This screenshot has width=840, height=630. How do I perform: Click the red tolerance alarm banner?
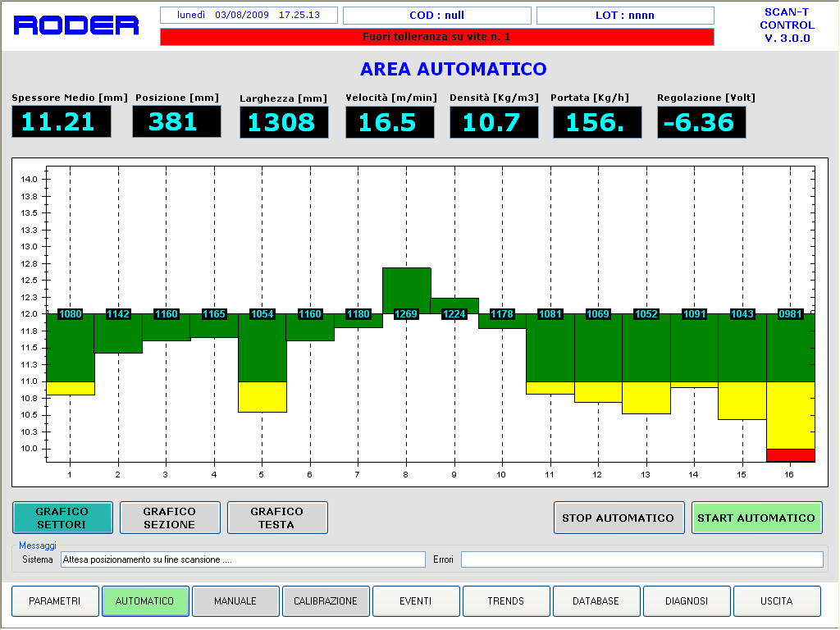pyautogui.click(x=436, y=37)
